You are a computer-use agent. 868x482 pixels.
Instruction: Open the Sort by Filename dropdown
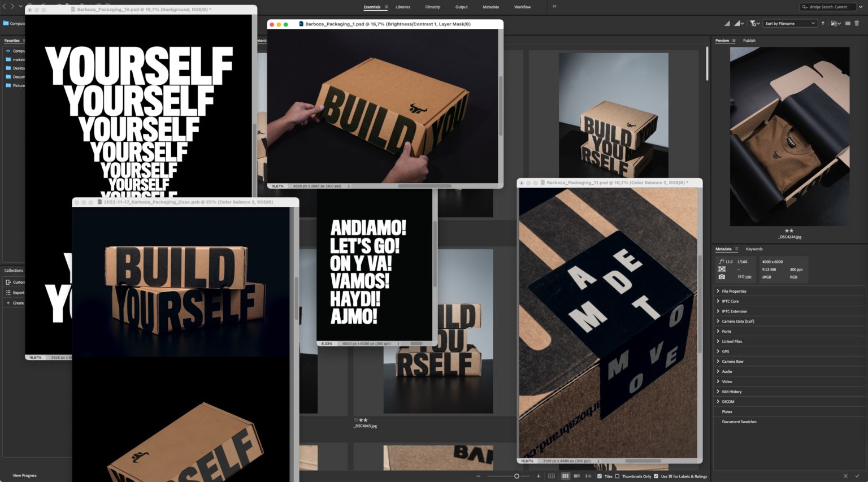[x=789, y=23]
